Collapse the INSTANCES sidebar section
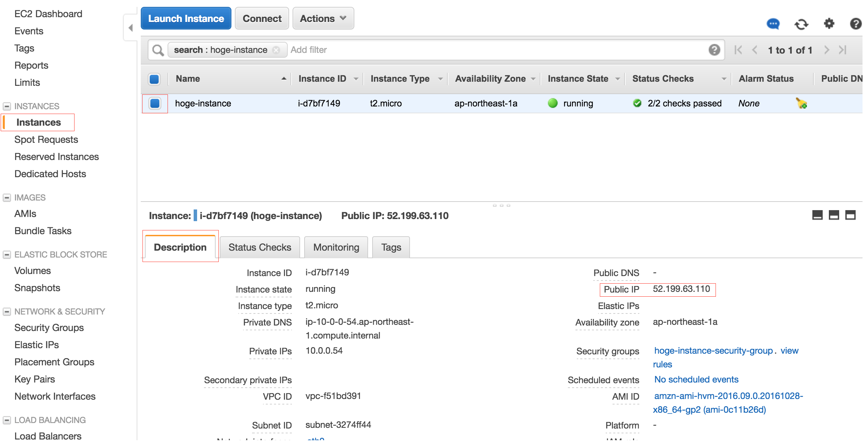 pyautogui.click(x=7, y=106)
